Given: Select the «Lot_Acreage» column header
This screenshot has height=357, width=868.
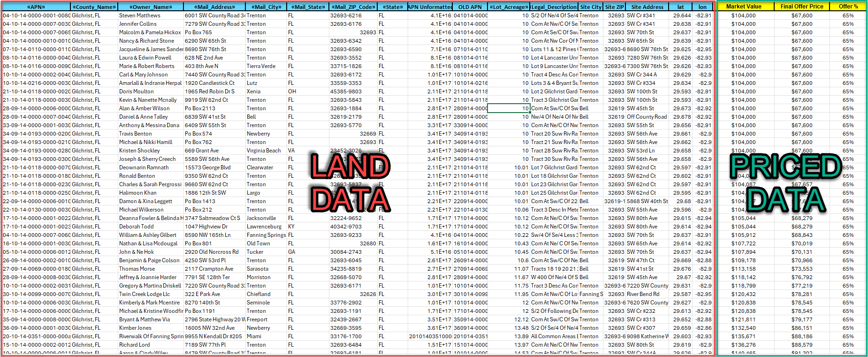Looking at the screenshot, I should coord(509,7).
